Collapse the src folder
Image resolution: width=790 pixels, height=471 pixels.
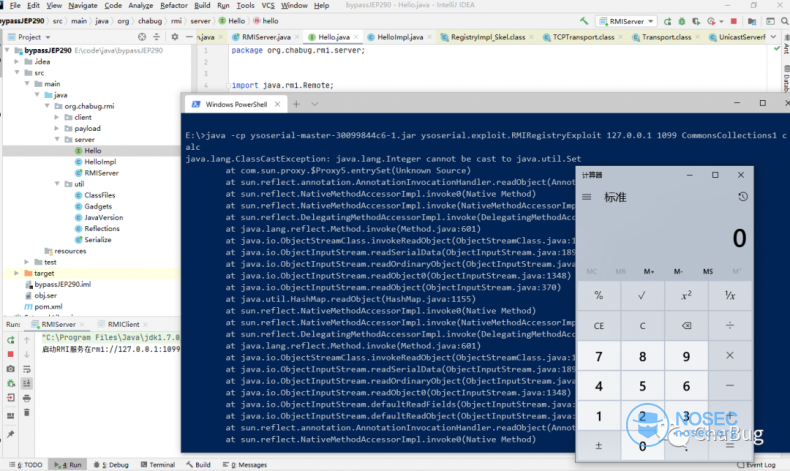[17, 73]
